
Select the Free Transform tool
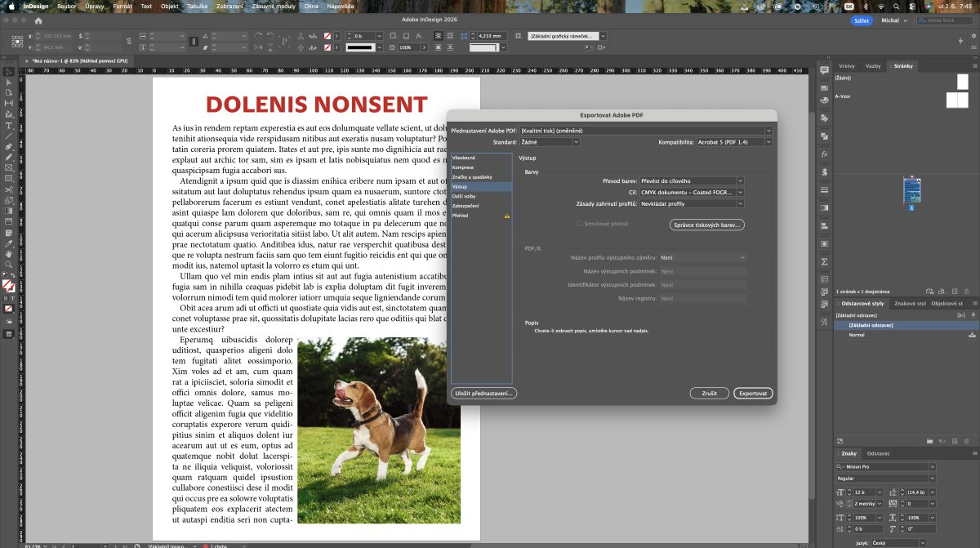pos(9,199)
